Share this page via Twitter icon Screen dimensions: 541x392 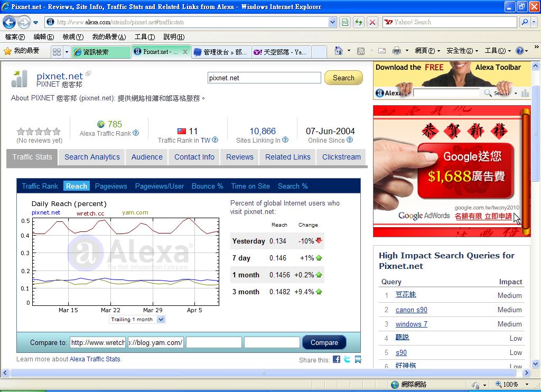coord(347,359)
